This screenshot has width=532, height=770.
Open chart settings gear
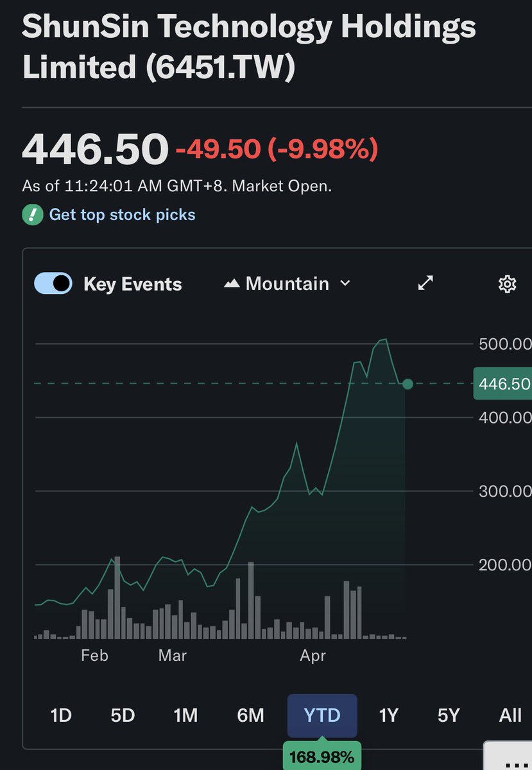[x=507, y=284]
